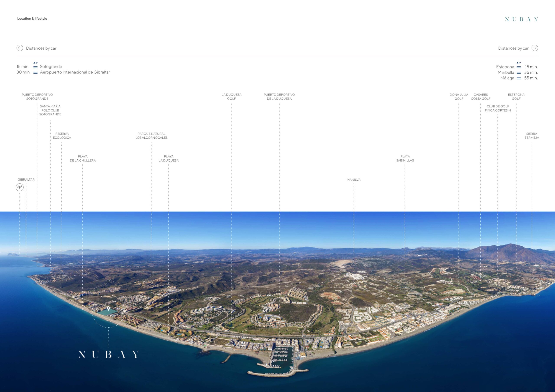The height and width of the screenshot is (392, 555).
Task: Click the Puerto Deportivo de la Duquesa label
Action: [279, 97]
